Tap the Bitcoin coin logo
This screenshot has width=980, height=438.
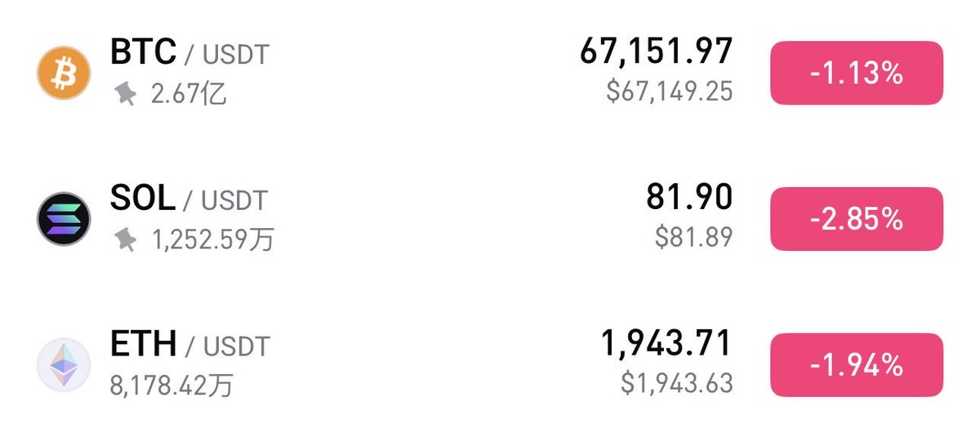pyautogui.click(x=64, y=73)
